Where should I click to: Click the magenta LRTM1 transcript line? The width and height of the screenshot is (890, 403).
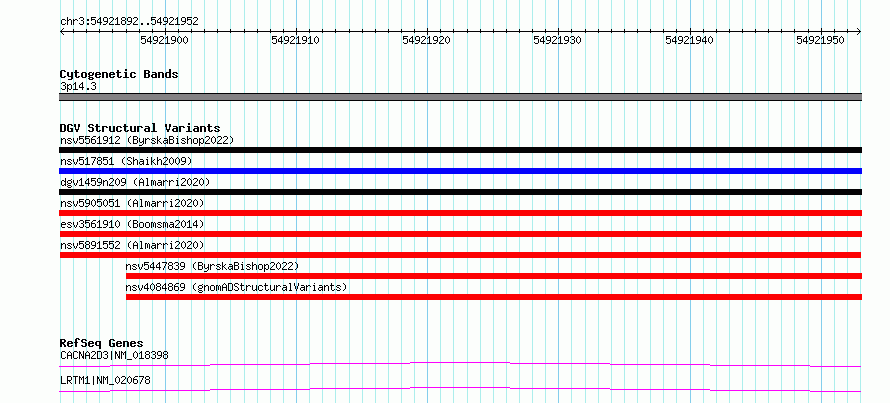(x=460, y=389)
